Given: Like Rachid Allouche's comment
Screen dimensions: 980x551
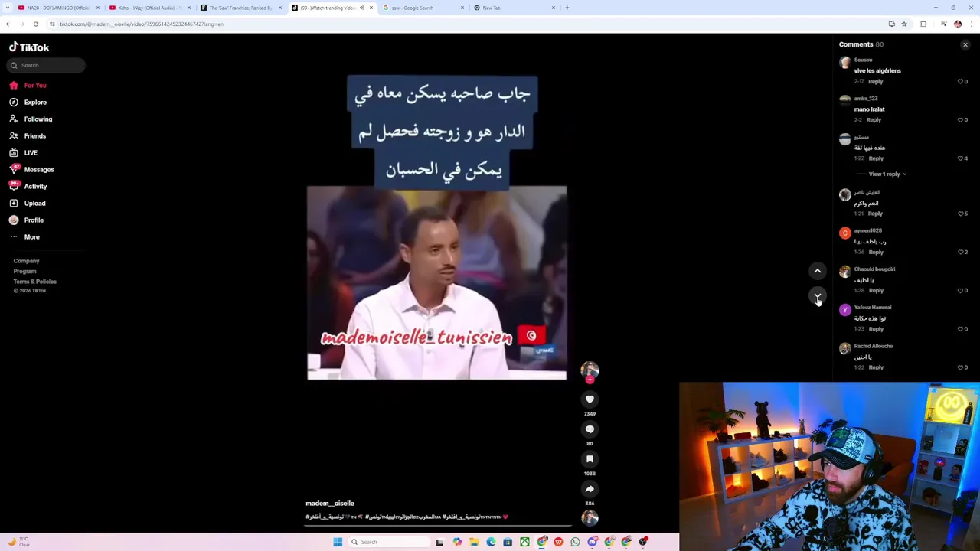Looking at the screenshot, I should 961,367.
